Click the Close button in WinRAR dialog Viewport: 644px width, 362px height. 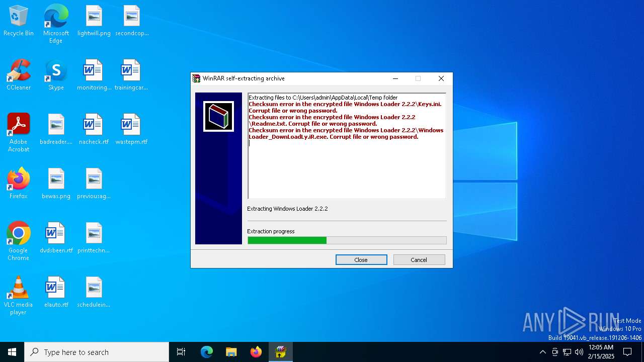[361, 260]
